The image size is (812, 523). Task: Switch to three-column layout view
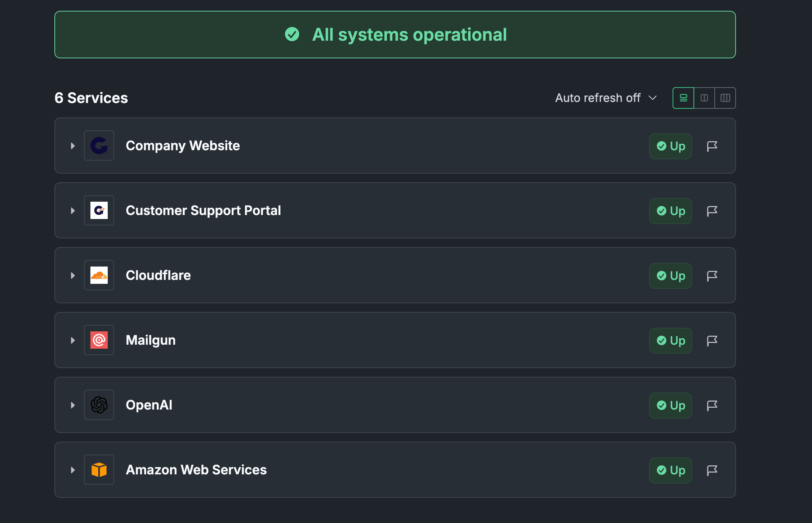(x=725, y=98)
